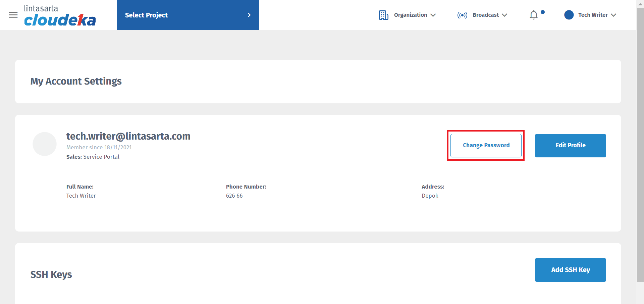Click the Select Project label

point(146,15)
